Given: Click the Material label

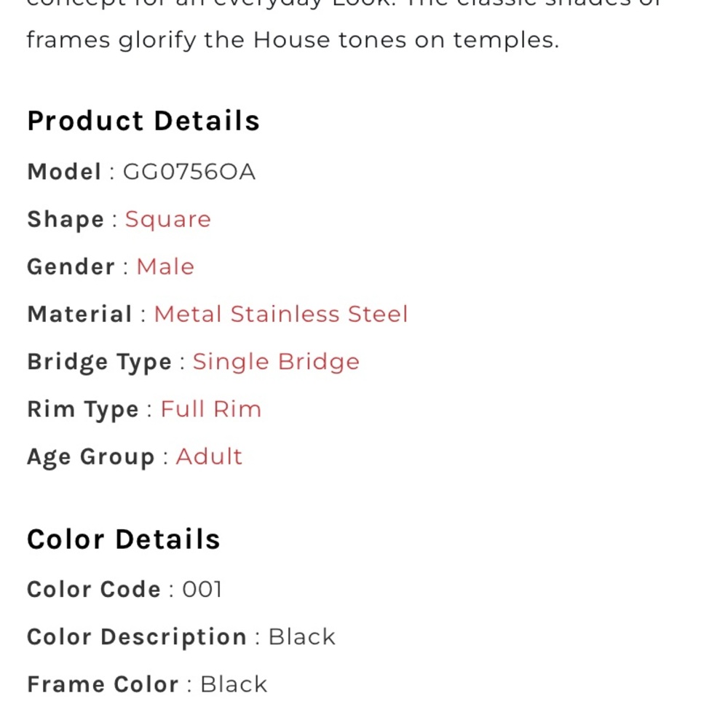Looking at the screenshot, I should pos(79,314).
